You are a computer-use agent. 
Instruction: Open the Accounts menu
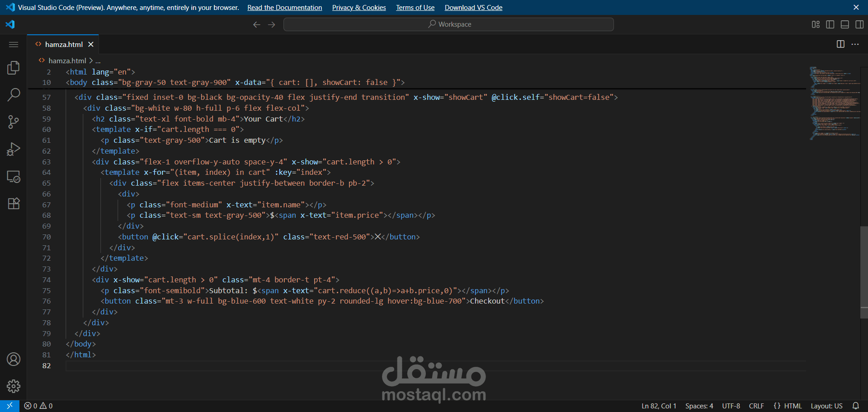coord(14,359)
